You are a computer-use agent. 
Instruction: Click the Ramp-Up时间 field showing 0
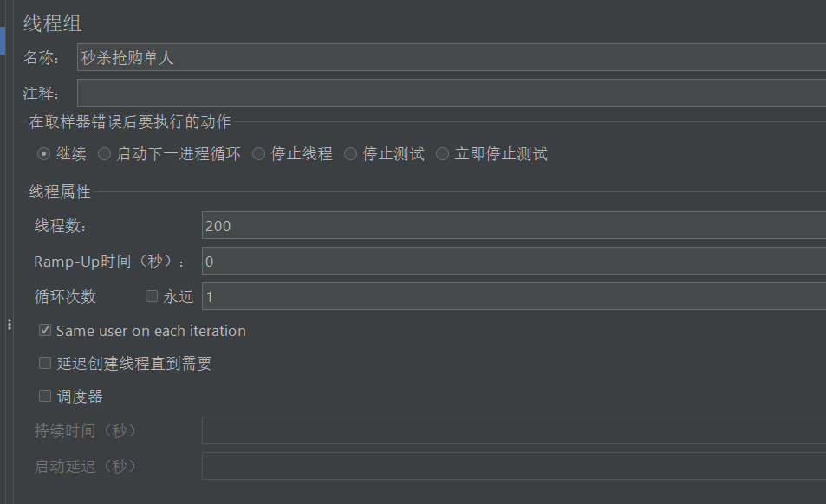coord(433,261)
